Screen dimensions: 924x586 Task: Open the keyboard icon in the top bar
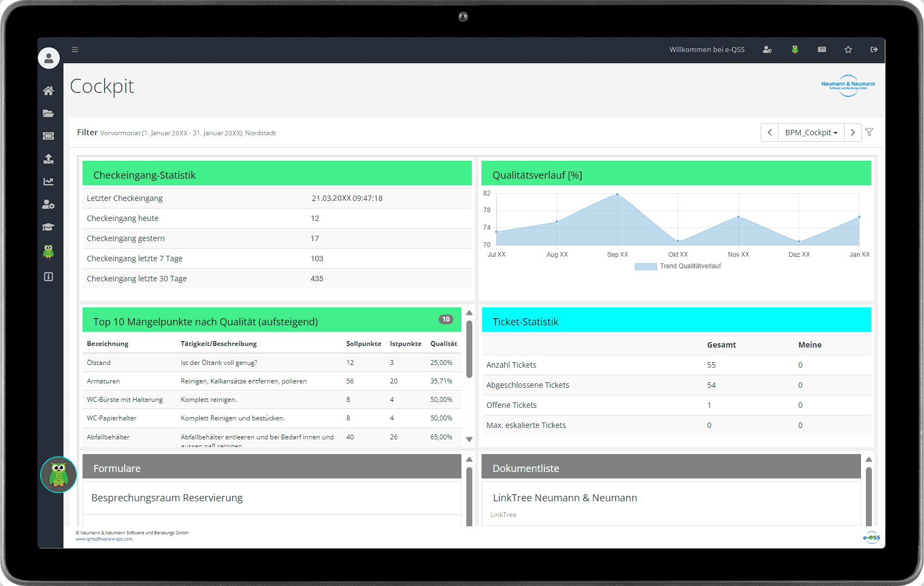[x=821, y=49]
